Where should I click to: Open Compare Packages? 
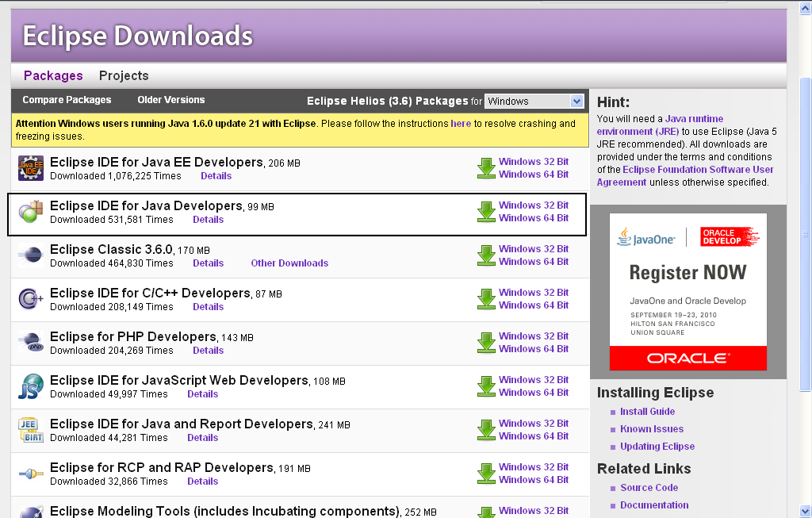(x=67, y=99)
